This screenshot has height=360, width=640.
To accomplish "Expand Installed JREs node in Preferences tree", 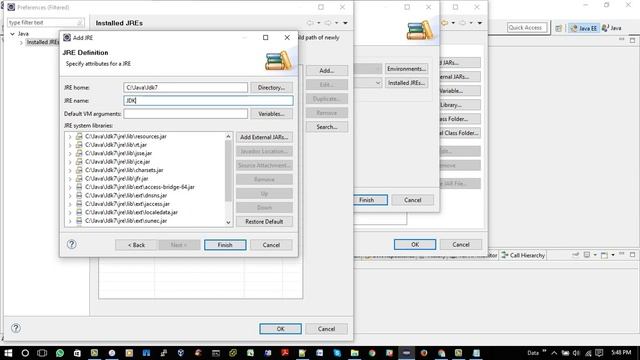I will [x=21, y=42].
